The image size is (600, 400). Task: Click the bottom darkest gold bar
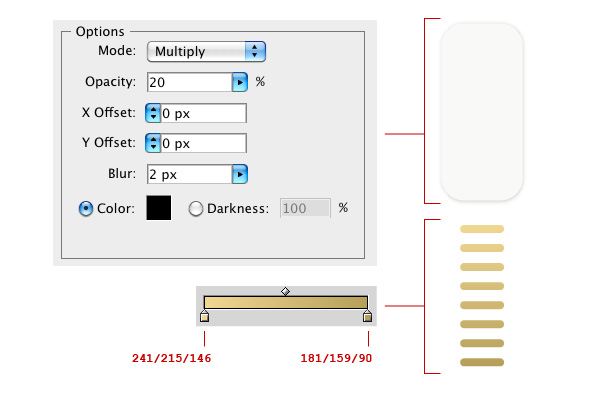482,362
